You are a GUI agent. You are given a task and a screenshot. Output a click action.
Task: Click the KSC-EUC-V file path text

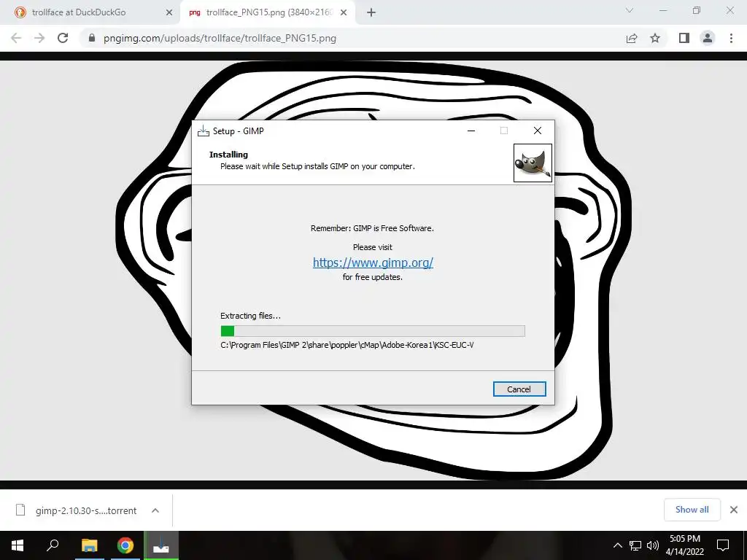347,345
